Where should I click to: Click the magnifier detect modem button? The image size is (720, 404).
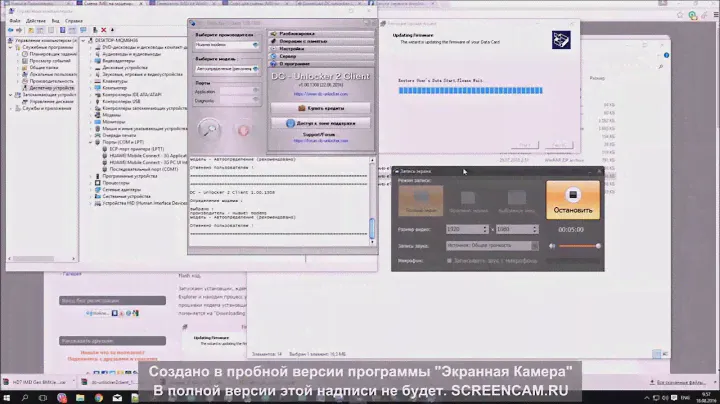coord(208,129)
